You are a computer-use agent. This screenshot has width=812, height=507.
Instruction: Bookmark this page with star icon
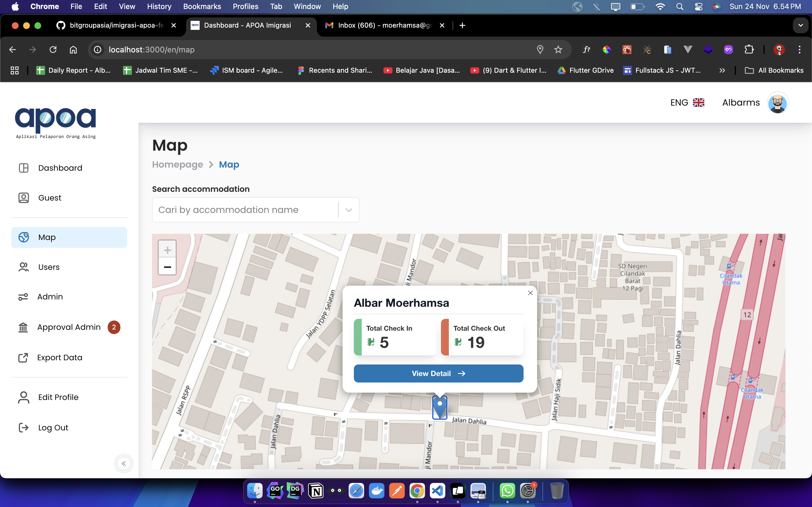[558, 50]
